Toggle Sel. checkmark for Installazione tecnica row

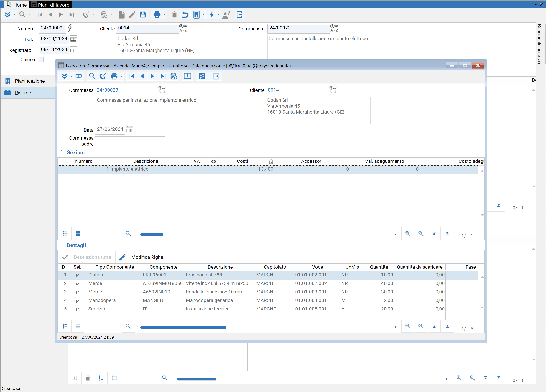78,309
